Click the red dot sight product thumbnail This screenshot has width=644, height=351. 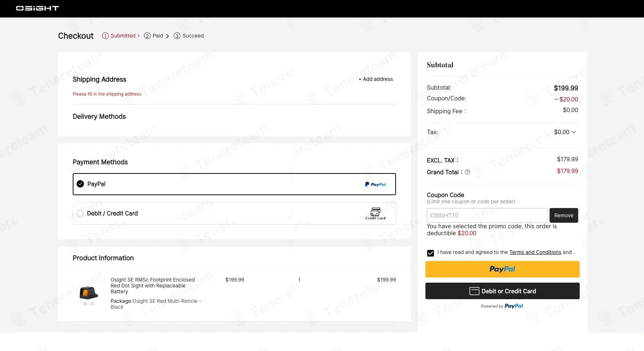89,295
